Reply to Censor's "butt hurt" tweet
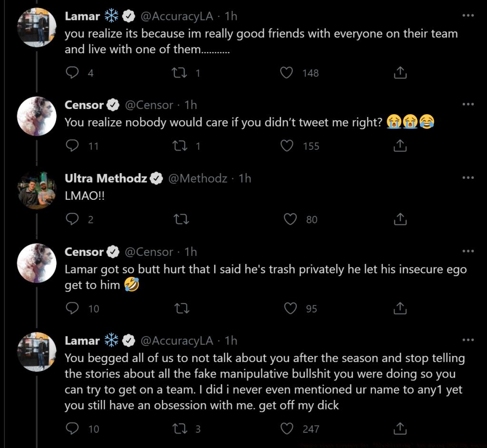487x448 pixels. coord(72,309)
